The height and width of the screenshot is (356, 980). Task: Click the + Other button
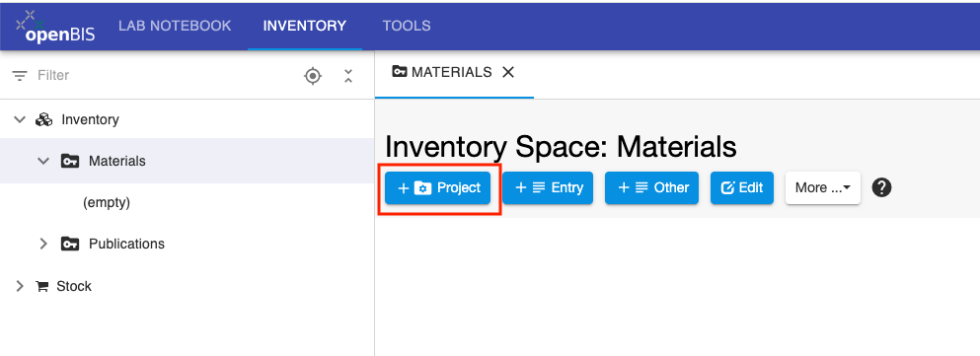click(x=652, y=187)
